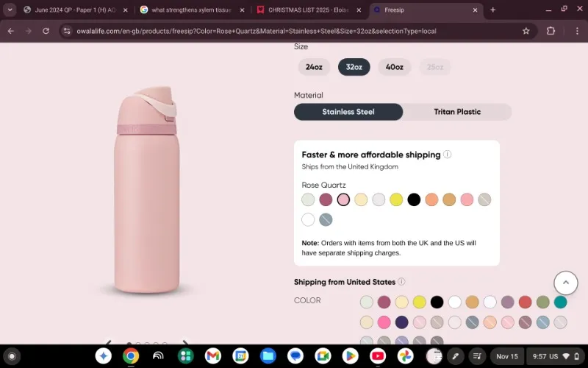
Task: Select the Freesip tab
Action: [426, 10]
